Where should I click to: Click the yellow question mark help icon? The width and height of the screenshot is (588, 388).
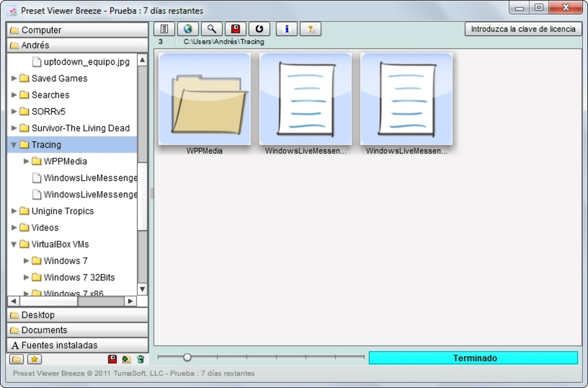[311, 29]
